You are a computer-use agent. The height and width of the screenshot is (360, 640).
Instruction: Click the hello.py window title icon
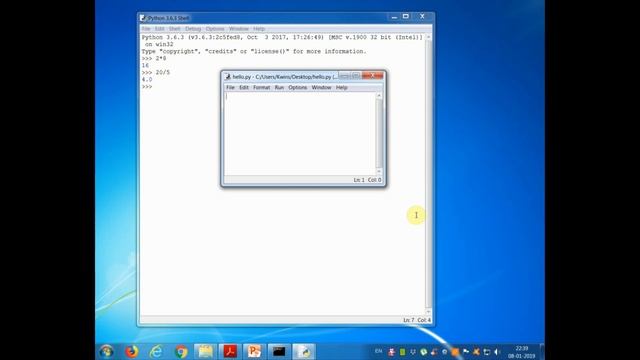pos(228,77)
